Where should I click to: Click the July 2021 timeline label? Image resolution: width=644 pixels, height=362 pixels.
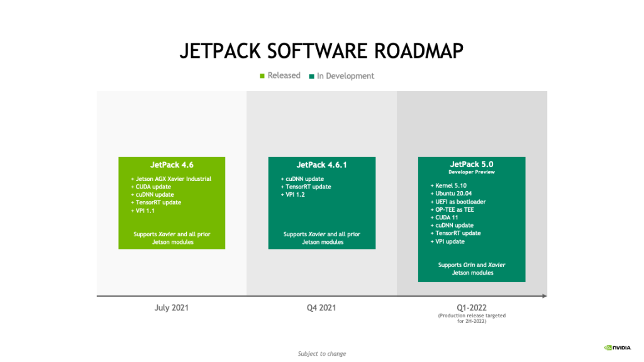pyautogui.click(x=171, y=308)
